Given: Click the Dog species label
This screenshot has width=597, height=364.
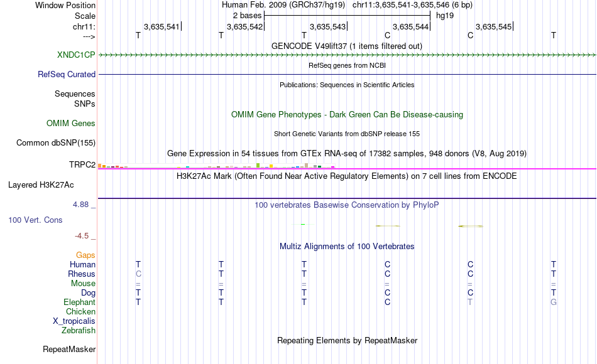Looking at the screenshot, I should [x=89, y=293].
